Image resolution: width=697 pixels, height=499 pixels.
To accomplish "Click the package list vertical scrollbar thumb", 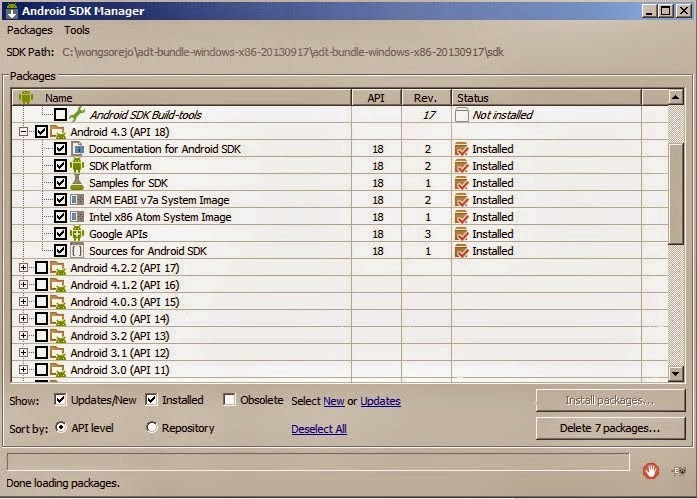I will (x=676, y=194).
